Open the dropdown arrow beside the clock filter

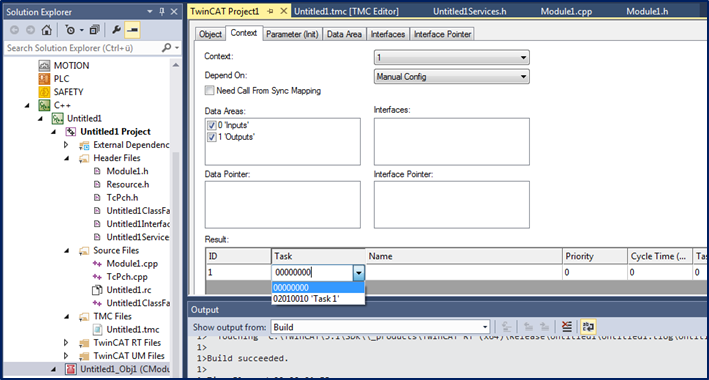point(82,31)
